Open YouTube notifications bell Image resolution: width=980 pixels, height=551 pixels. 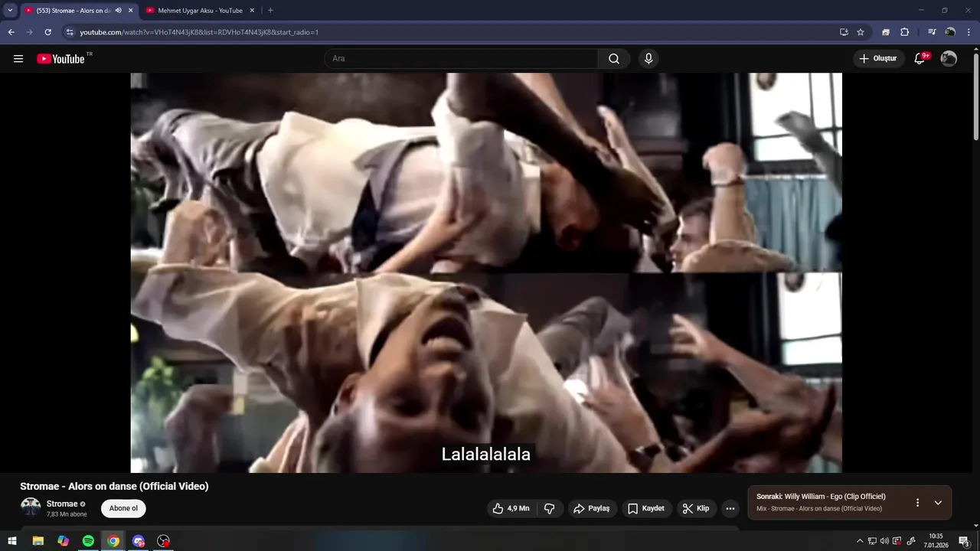click(x=920, y=59)
